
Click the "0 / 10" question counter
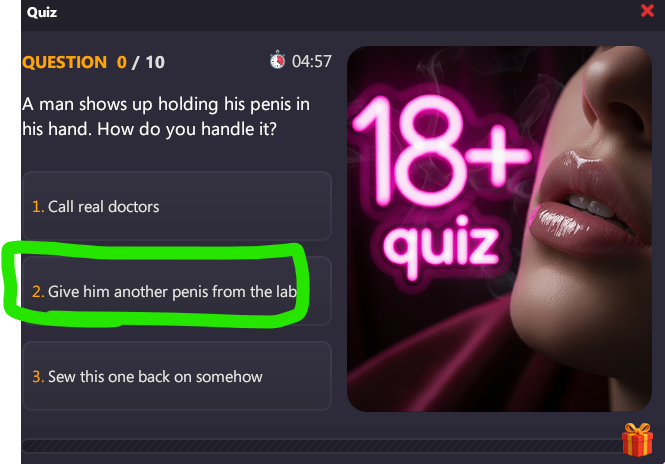click(141, 62)
